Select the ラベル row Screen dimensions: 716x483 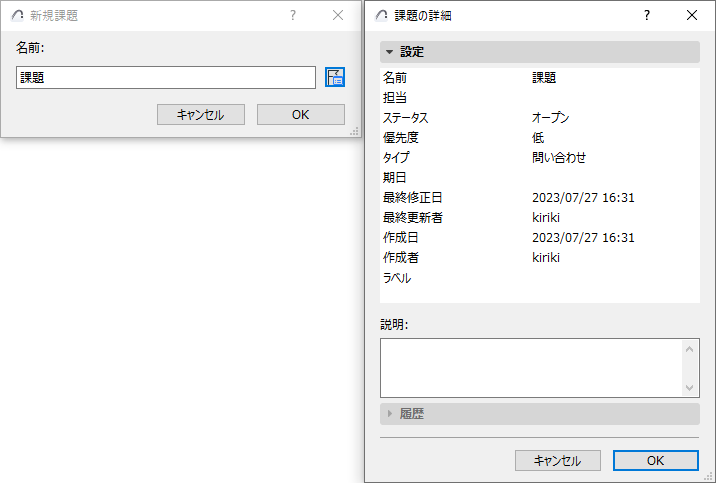click(540, 278)
